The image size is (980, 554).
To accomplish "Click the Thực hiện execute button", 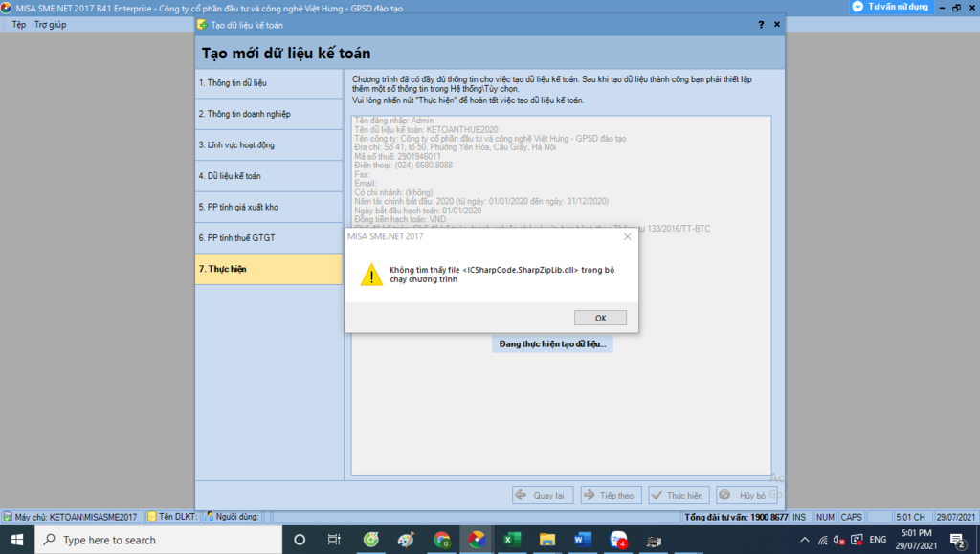I will click(x=679, y=496).
